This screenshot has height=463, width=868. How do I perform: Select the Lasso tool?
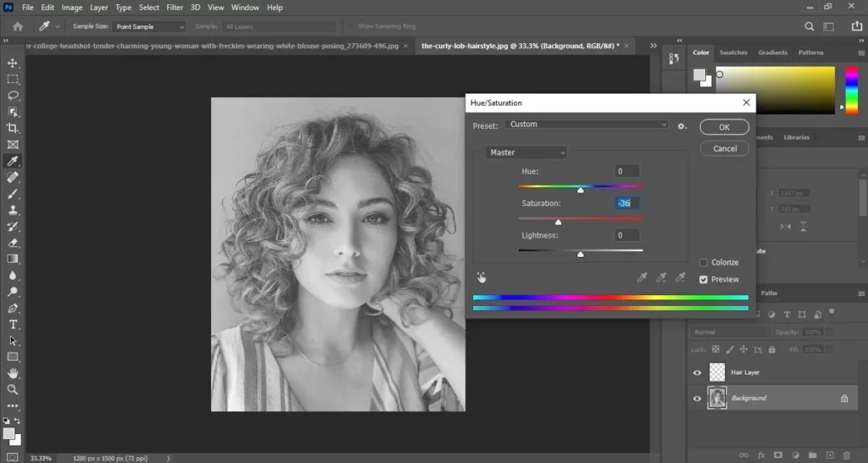(13, 96)
